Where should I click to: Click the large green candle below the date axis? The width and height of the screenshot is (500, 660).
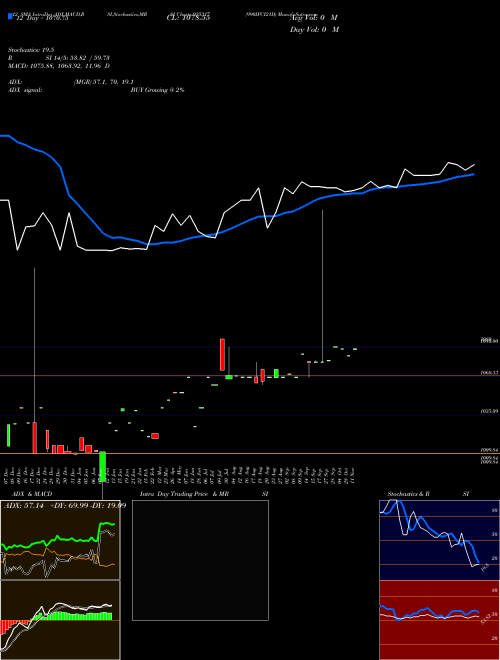click(x=102, y=466)
